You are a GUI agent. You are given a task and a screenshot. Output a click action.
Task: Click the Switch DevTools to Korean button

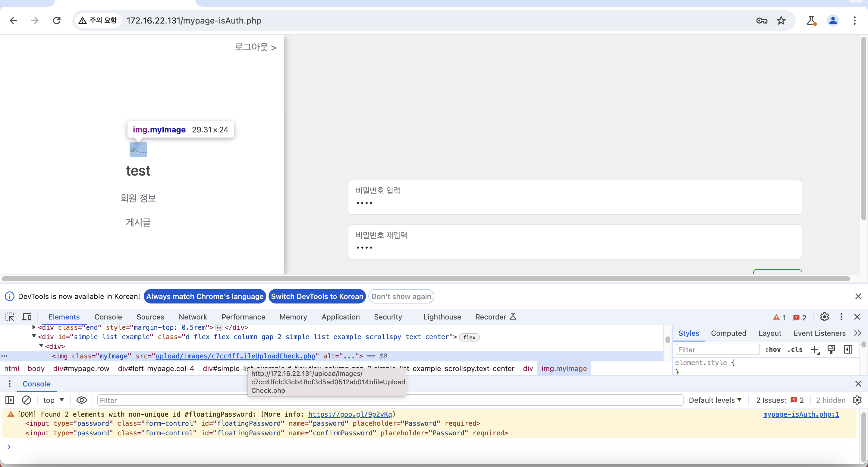317,296
